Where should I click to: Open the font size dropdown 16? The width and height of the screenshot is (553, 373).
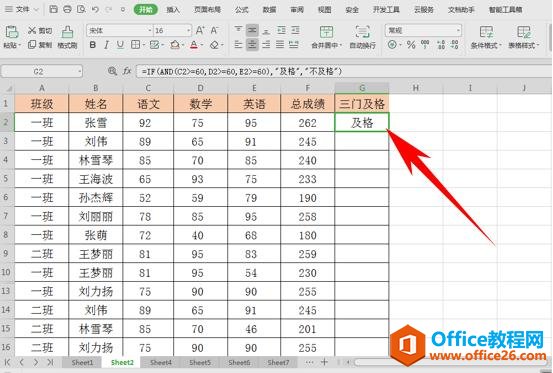tap(189, 31)
